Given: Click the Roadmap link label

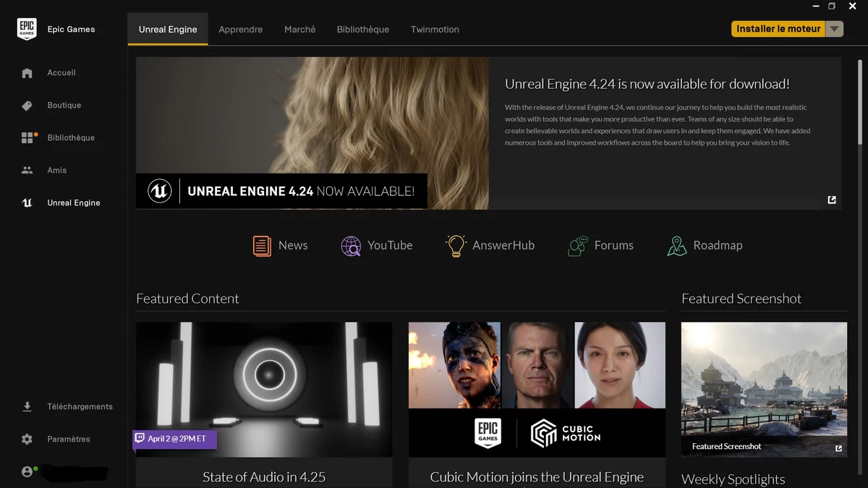Looking at the screenshot, I should [x=718, y=246].
